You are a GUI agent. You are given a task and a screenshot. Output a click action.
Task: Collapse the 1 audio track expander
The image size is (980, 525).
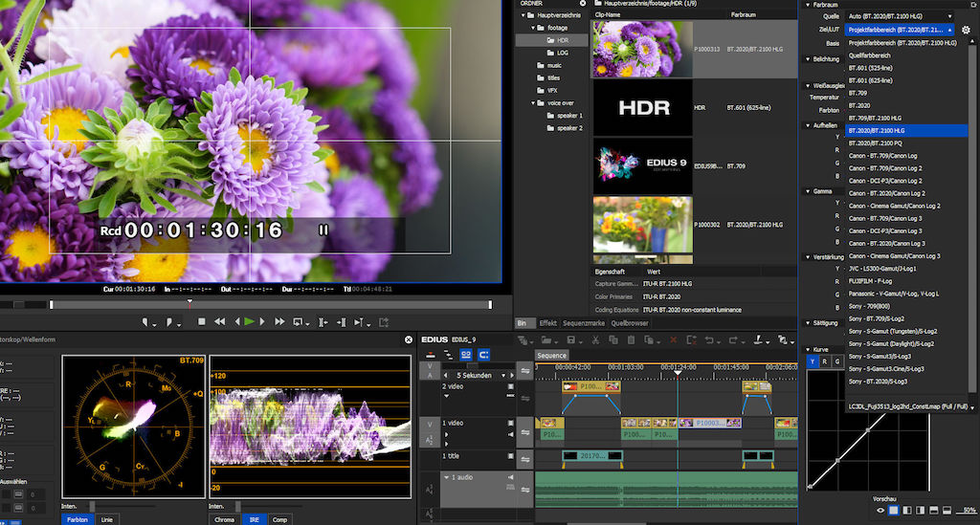pyautogui.click(x=446, y=477)
